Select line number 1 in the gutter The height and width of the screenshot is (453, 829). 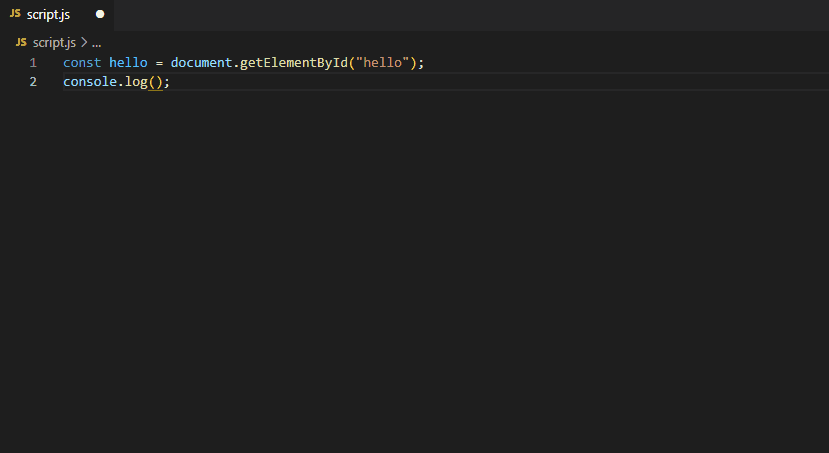[x=33, y=63]
